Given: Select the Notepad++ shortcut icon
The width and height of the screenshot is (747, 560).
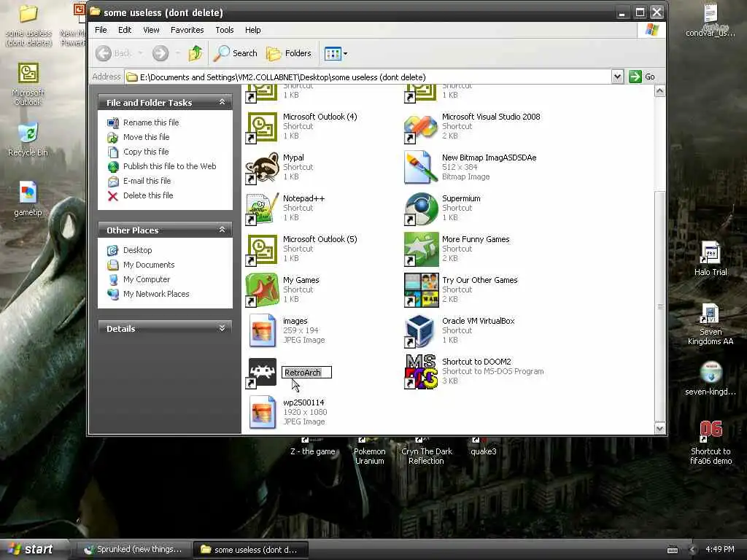Looking at the screenshot, I should tap(262, 209).
